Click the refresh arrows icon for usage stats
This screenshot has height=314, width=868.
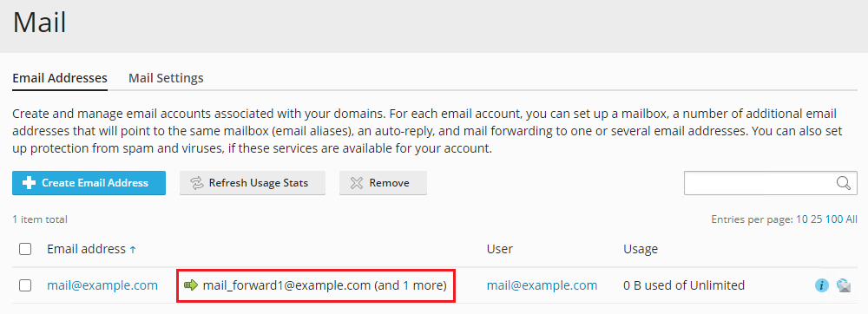point(196,183)
